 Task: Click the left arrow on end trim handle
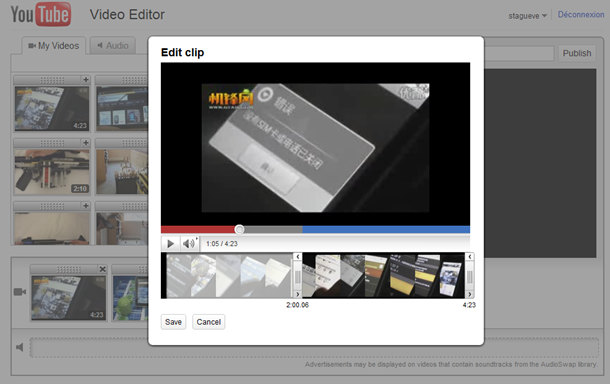point(470,256)
